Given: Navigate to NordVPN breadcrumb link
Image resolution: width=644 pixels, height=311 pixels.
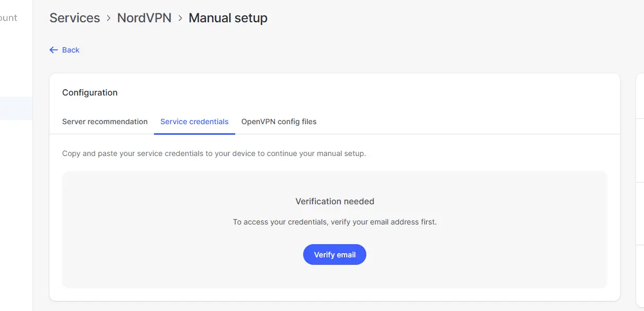Looking at the screenshot, I should (144, 18).
